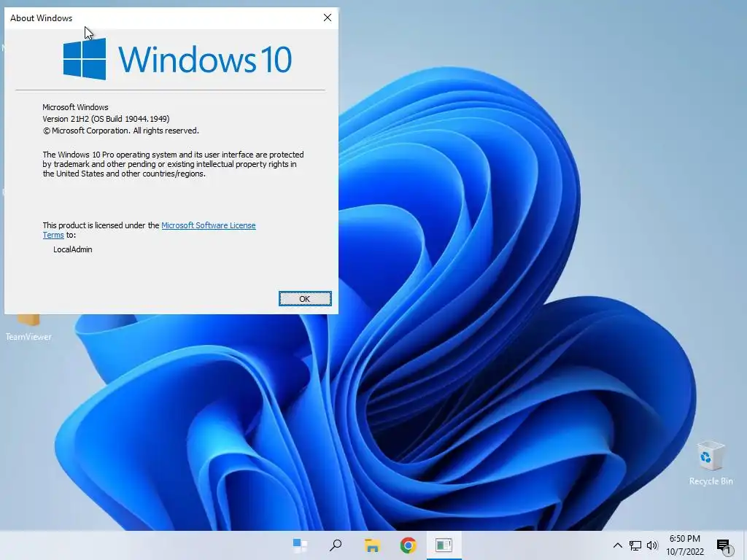The height and width of the screenshot is (560, 747).
Task: Click the Windows 10 logo graphic
Action: click(177, 59)
